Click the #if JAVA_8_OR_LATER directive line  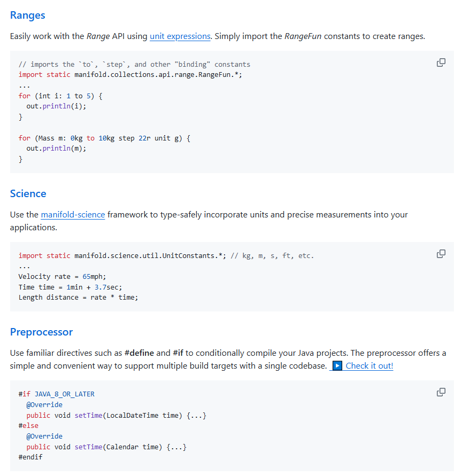(56, 394)
